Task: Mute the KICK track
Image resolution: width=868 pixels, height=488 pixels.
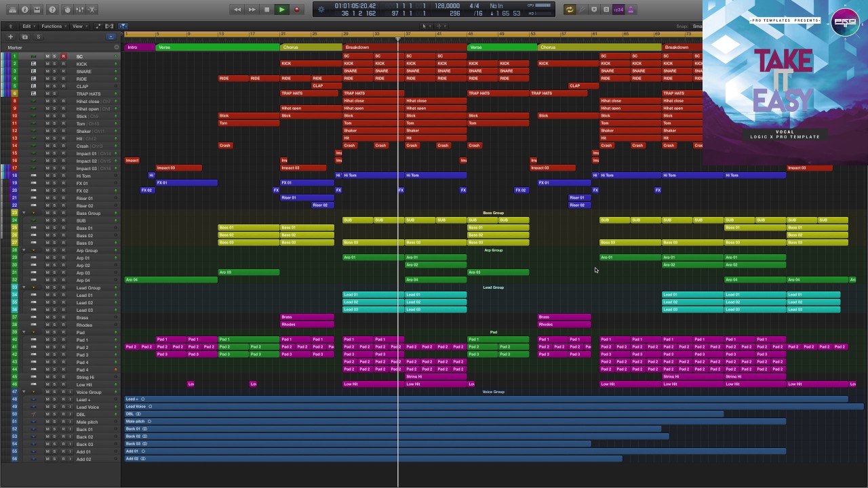Action: (x=47, y=64)
